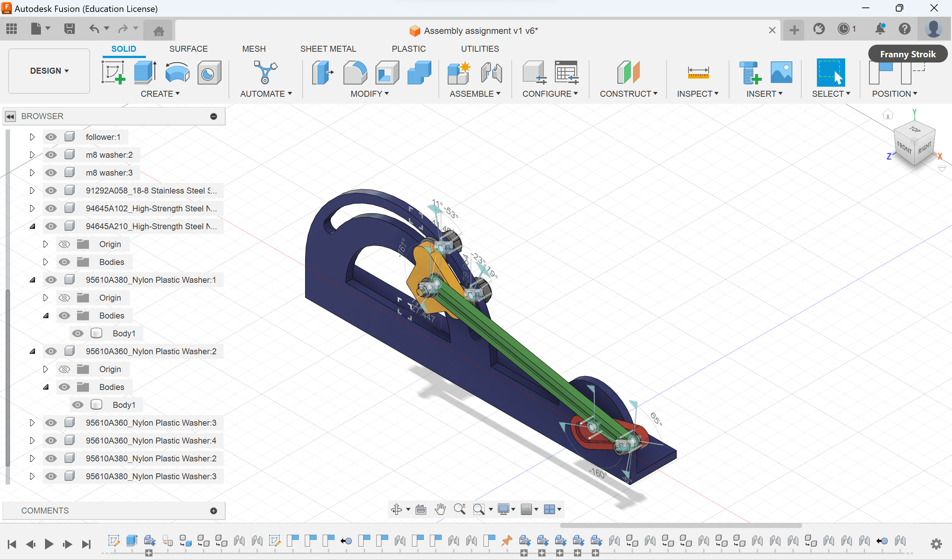Hide Body1 under 95610A380 Nylon Plastic Washer:1
This screenshot has width=952, height=560.
click(x=78, y=333)
